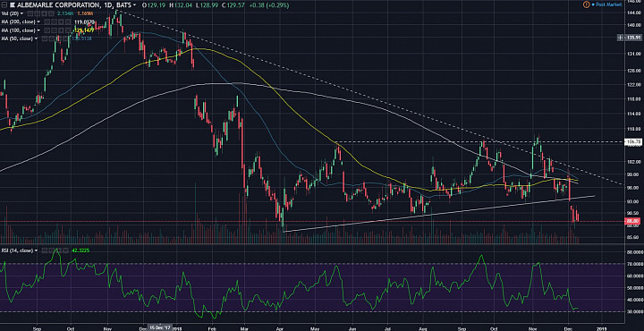Click the orange market status warning icon

587,4
